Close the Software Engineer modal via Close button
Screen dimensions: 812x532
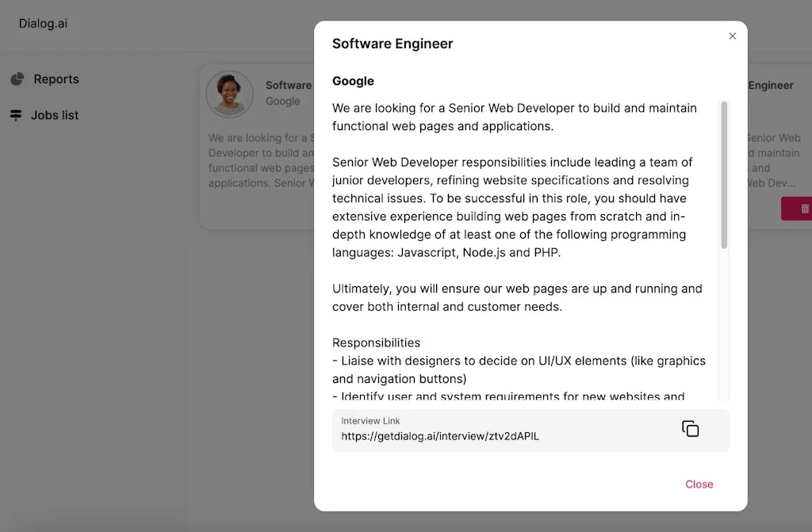coord(699,484)
